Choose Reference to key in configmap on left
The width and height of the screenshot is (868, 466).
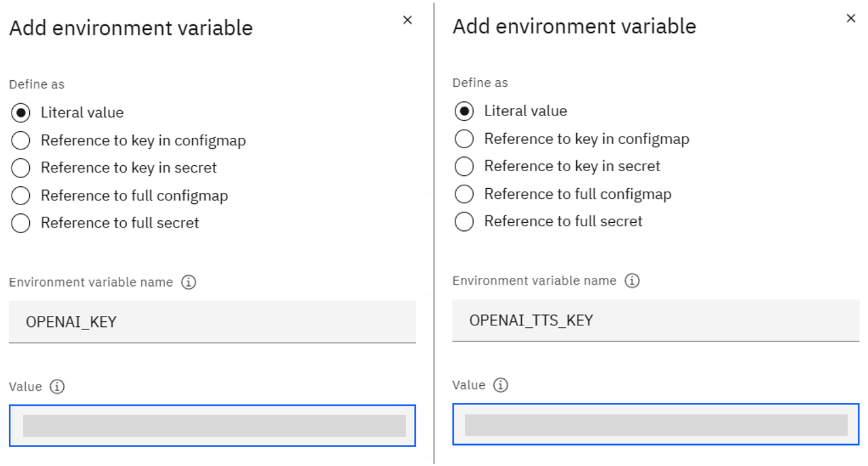(x=20, y=140)
